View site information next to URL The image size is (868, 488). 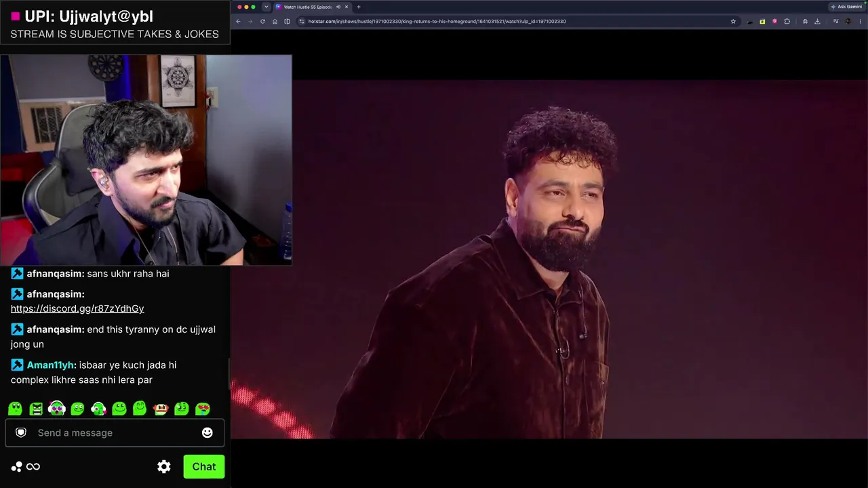pos(302,21)
